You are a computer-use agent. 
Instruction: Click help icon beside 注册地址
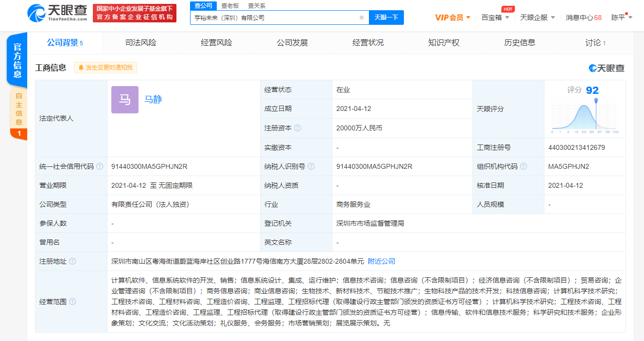72,261
